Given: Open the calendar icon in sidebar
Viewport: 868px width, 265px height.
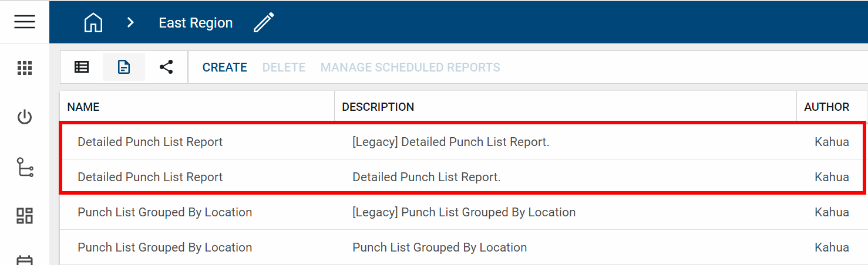Looking at the screenshot, I should (x=25, y=260).
